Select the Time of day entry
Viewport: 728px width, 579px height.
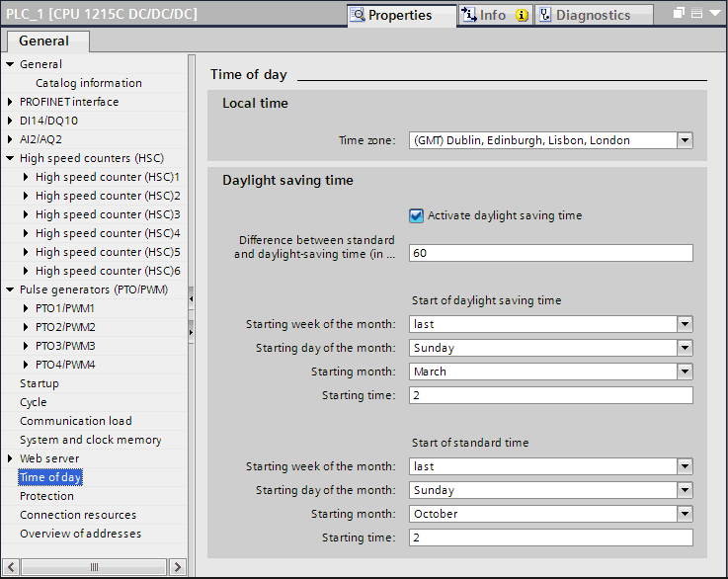(x=50, y=477)
